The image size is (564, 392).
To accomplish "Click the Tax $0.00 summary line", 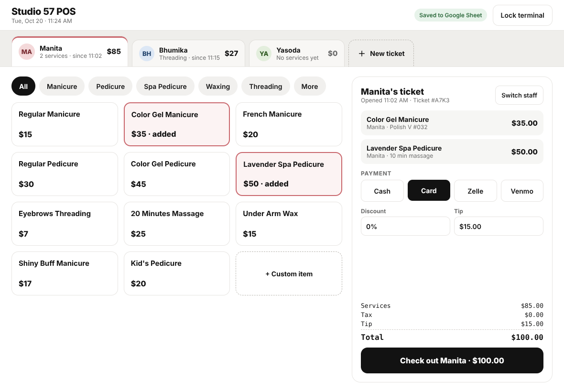I will (x=452, y=315).
